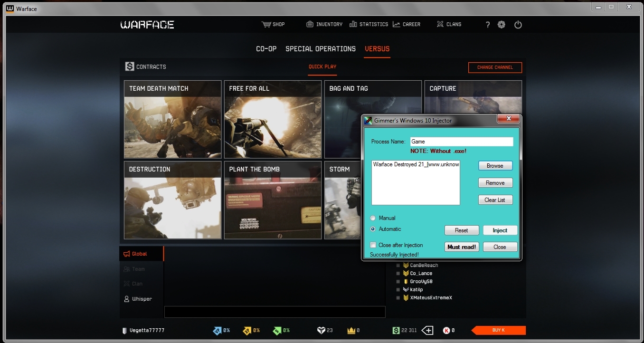Click the blue booster icon showing 0%
This screenshot has width=644, height=343.
pyautogui.click(x=217, y=330)
